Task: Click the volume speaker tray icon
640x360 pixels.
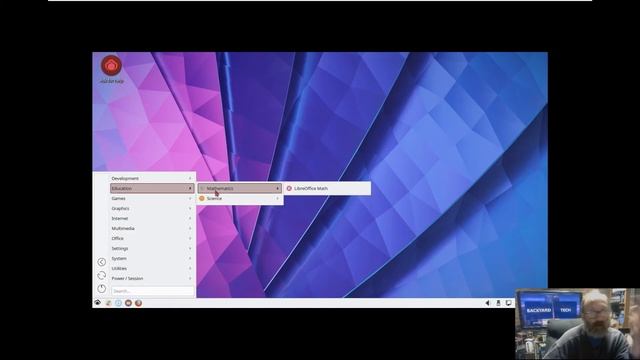Action: tap(487, 303)
